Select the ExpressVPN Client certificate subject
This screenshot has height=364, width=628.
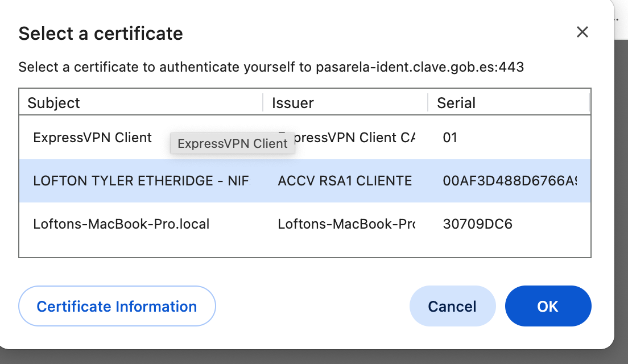(92, 138)
